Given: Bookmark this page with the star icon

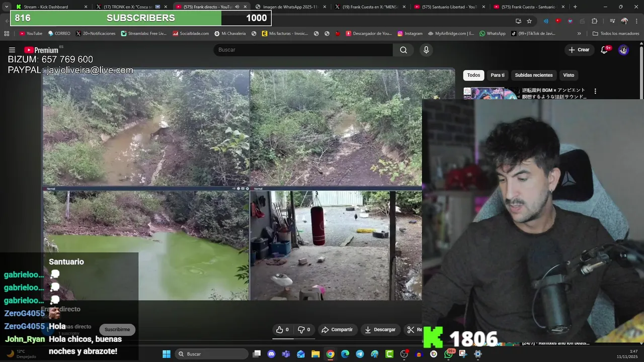Looking at the screenshot, I should click(x=529, y=21).
